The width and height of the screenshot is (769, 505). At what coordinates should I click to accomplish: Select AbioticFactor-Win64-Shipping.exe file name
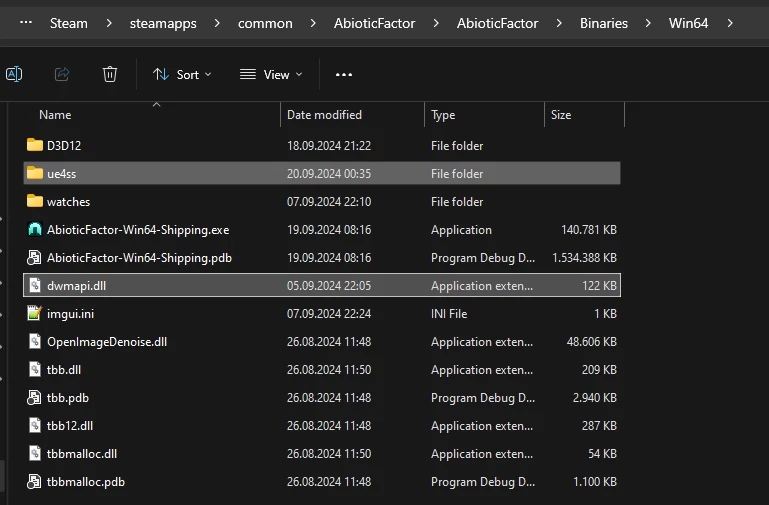click(138, 230)
